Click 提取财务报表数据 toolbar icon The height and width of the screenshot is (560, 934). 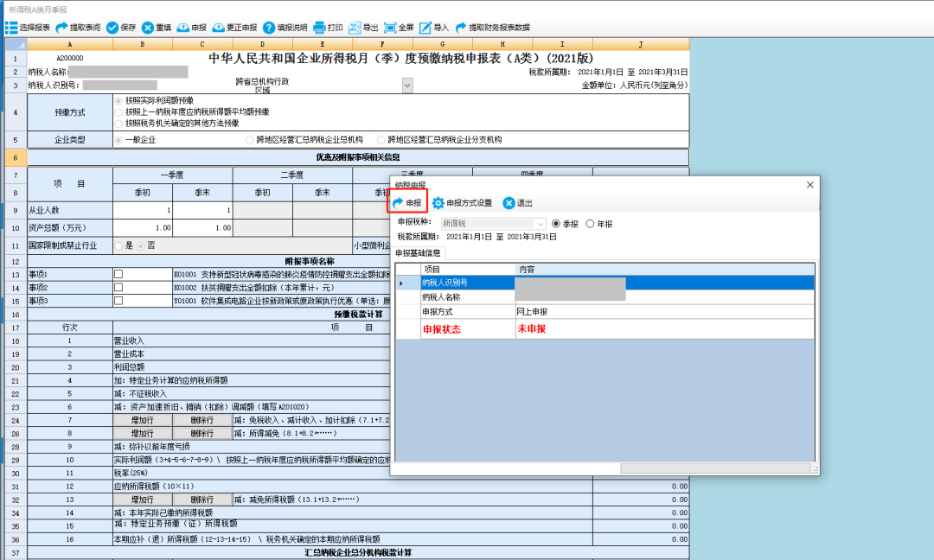492,28
